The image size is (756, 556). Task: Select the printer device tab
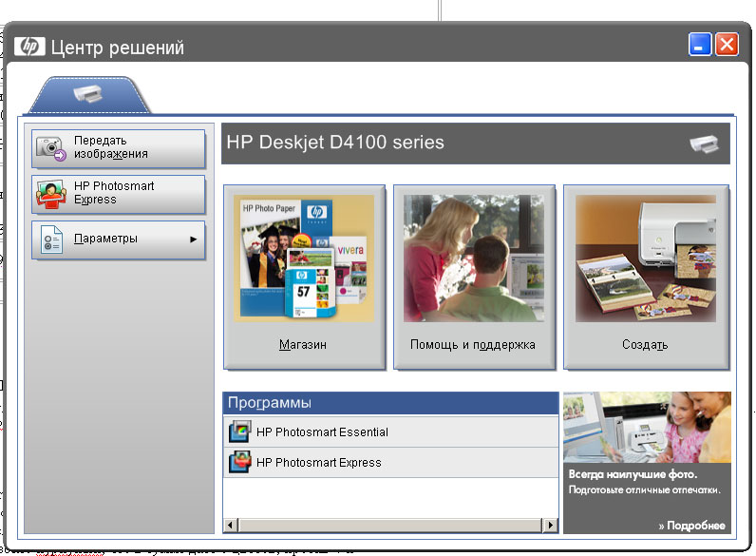[87, 95]
